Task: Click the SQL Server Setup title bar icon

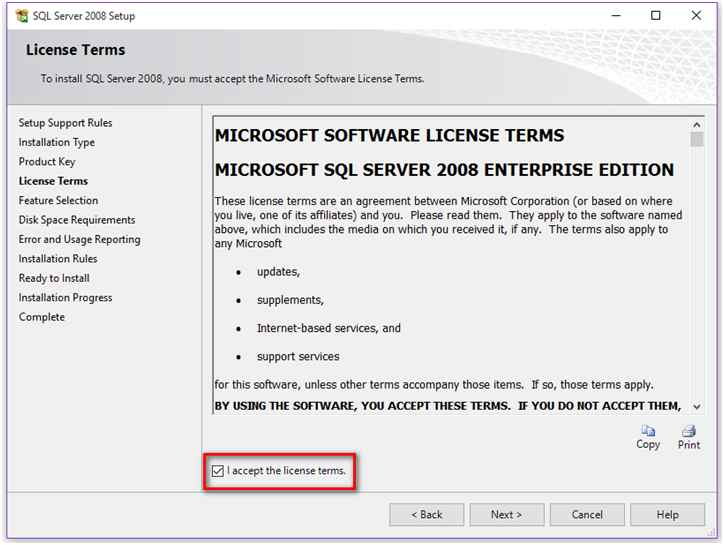Action: [x=21, y=16]
